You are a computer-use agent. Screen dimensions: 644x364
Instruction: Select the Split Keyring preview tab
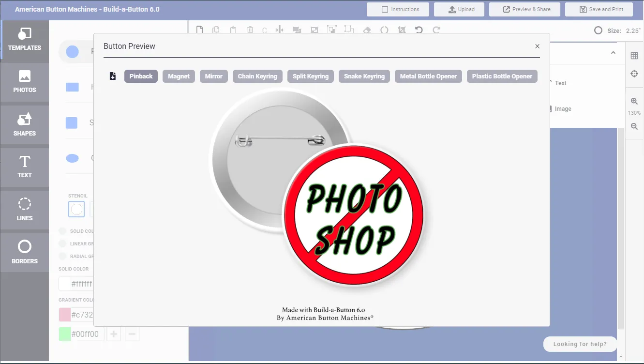pos(311,76)
